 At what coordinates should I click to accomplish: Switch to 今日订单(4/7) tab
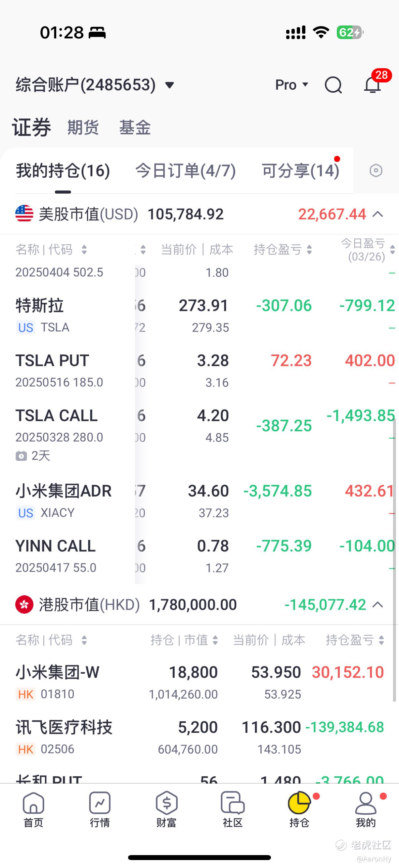tap(185, 170)
